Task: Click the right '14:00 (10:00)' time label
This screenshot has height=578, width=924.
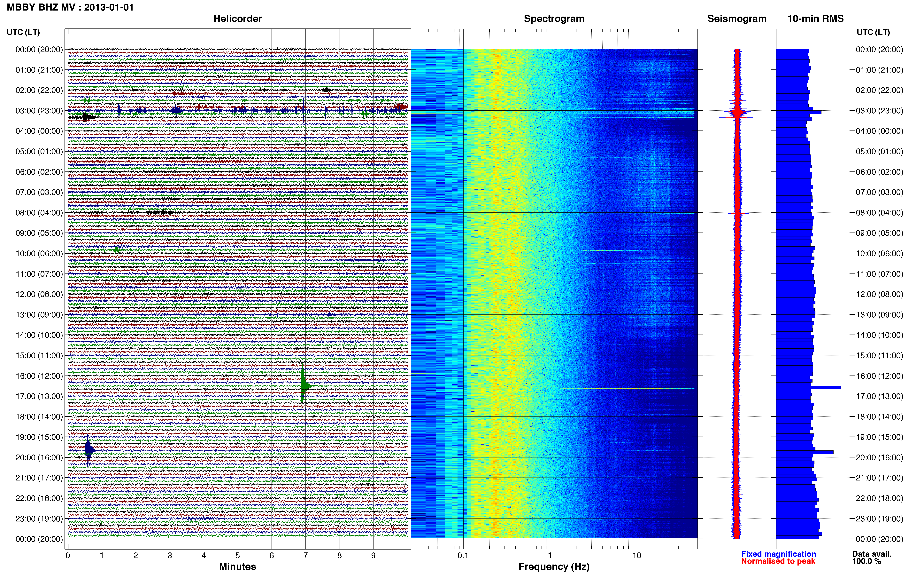Action: click(880, 335)
